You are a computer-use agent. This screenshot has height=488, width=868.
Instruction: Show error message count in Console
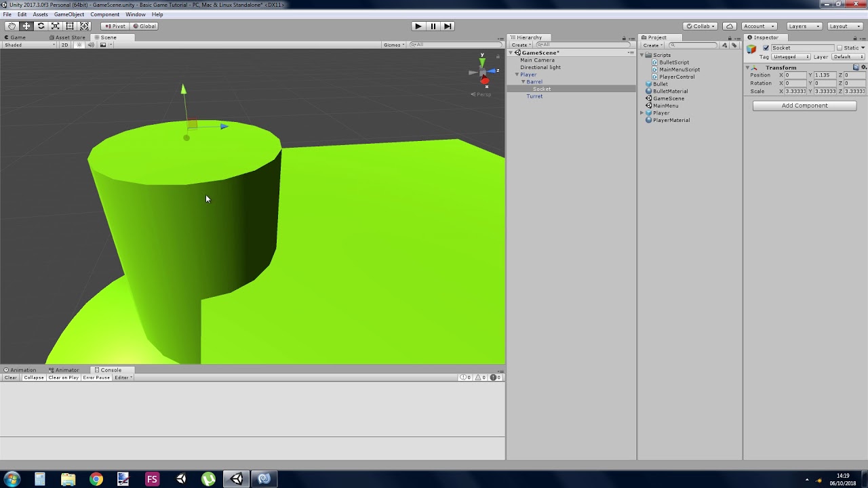click(496, 378)
